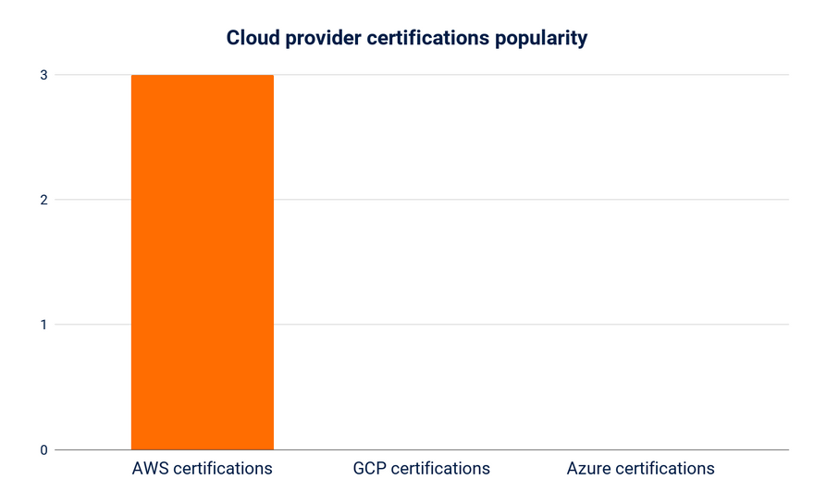Click the bottom of the AWS bar

(202, 446)
